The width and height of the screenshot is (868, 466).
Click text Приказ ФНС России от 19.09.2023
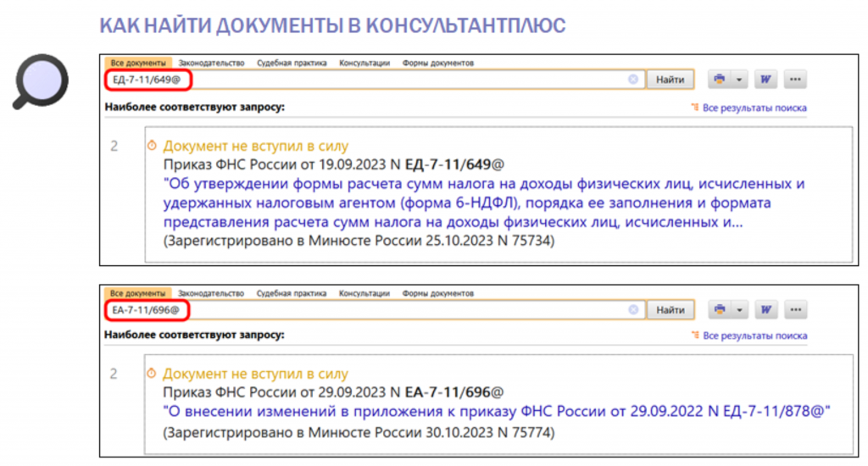(x=275, y=165)
